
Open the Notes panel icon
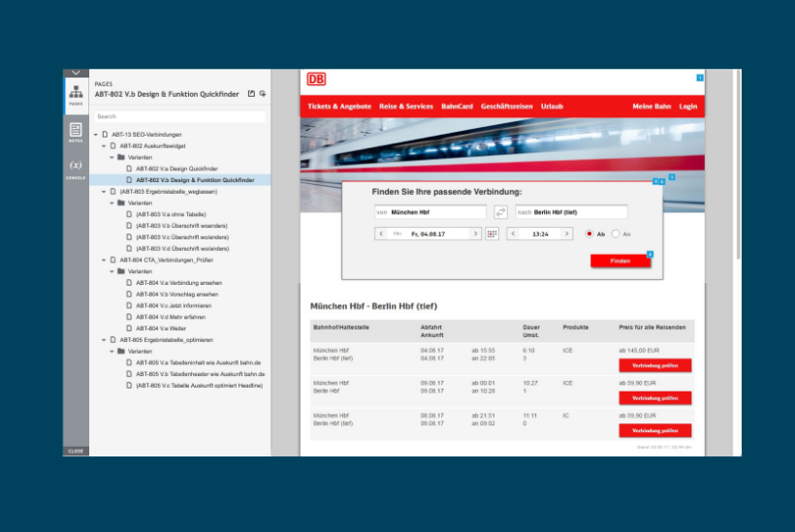[x=76, y=132]
